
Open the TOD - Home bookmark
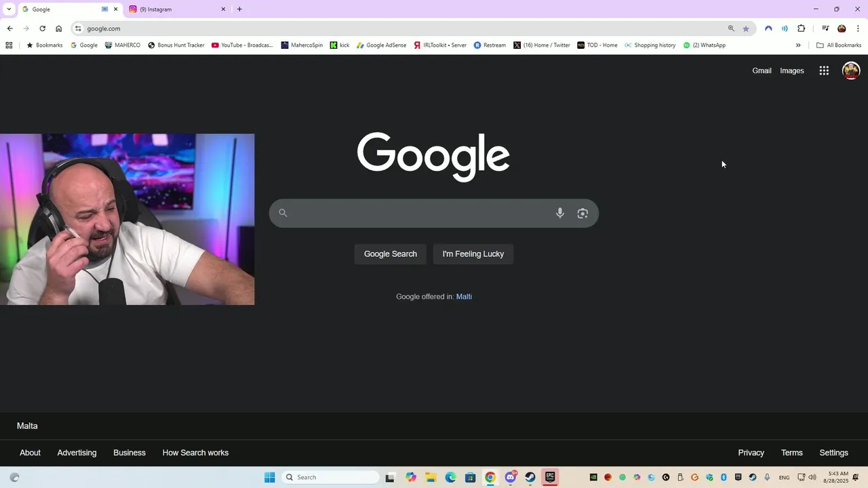click(x=597, y=45)
